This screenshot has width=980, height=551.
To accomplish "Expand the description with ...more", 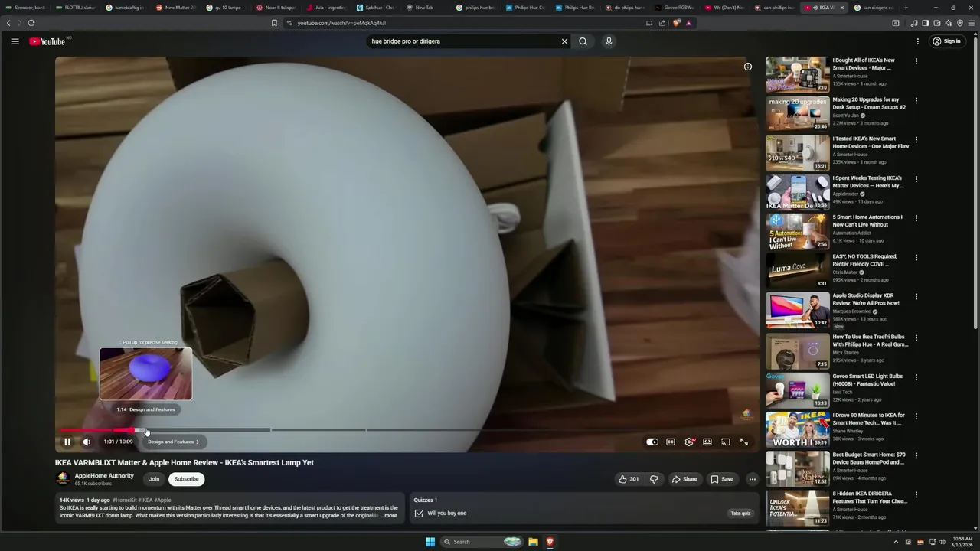I will [390, 516].
